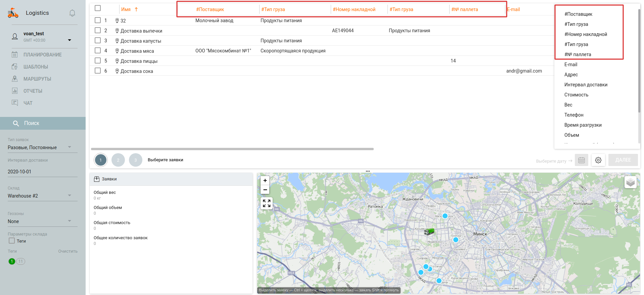Expand the voan_test user account menu

(70, 40)
